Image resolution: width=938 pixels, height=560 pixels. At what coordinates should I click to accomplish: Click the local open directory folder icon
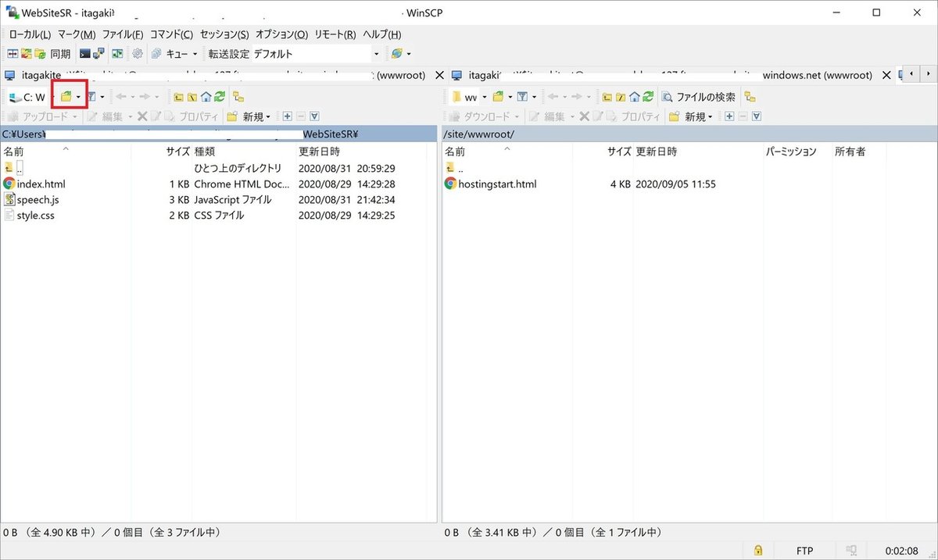tap(66, 97)
